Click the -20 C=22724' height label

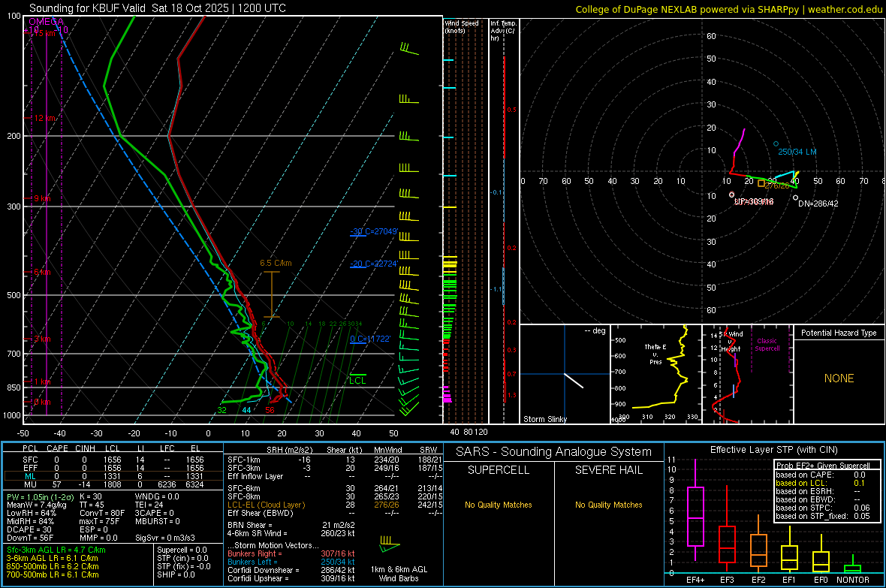click(x=374, y=264)
